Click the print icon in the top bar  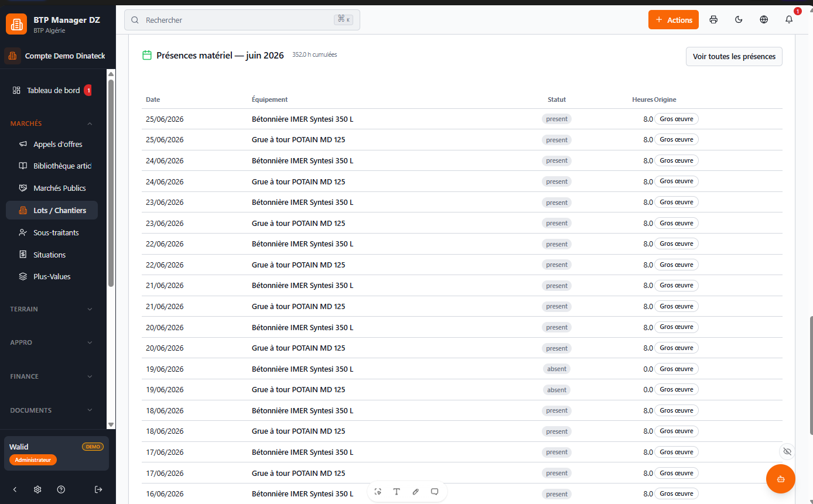pyautogui.click(x=713, y=20)
